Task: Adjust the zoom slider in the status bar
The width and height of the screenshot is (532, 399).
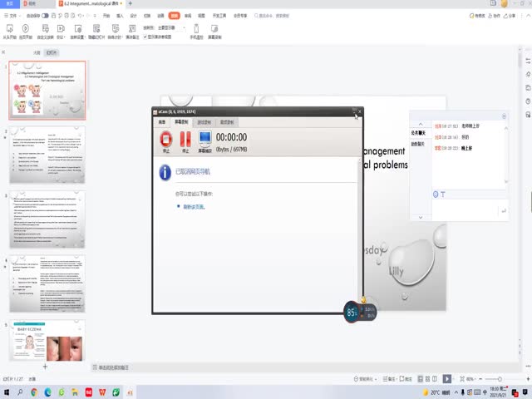Action: coord(499,379)
